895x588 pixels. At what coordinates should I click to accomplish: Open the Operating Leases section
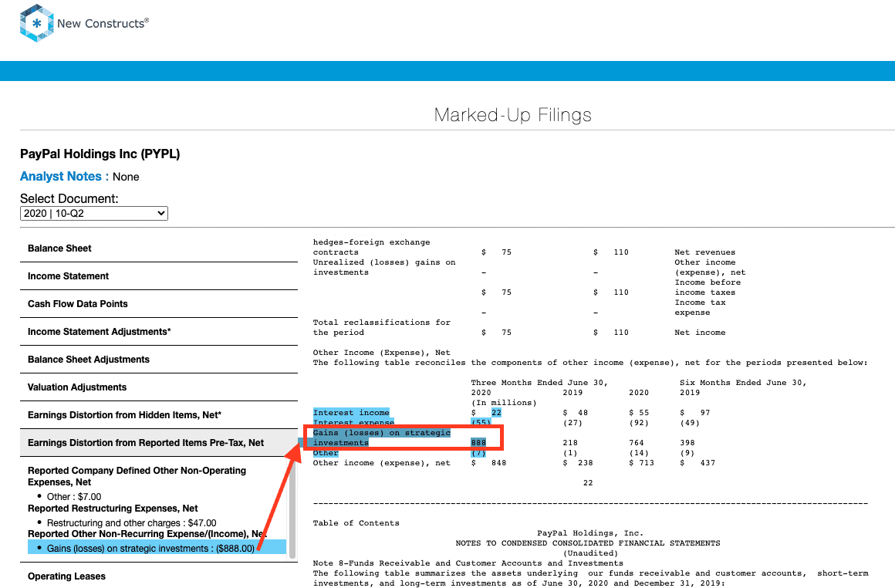[x=159, y=576]
